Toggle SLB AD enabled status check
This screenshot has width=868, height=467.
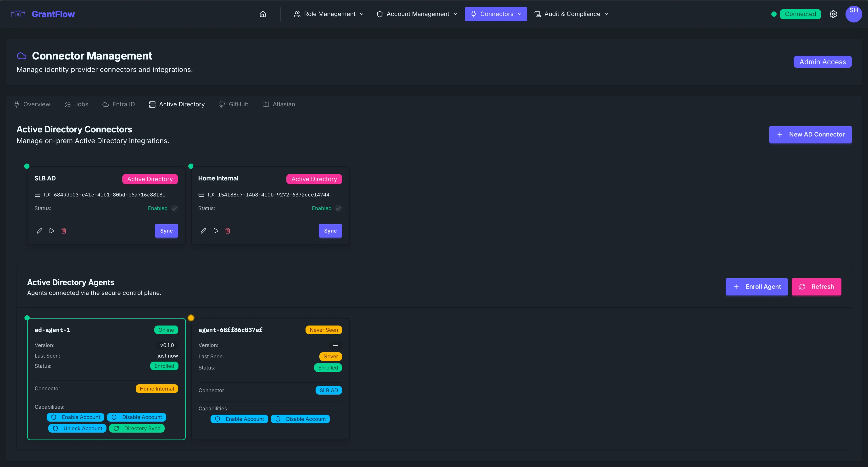click(174, 208)
